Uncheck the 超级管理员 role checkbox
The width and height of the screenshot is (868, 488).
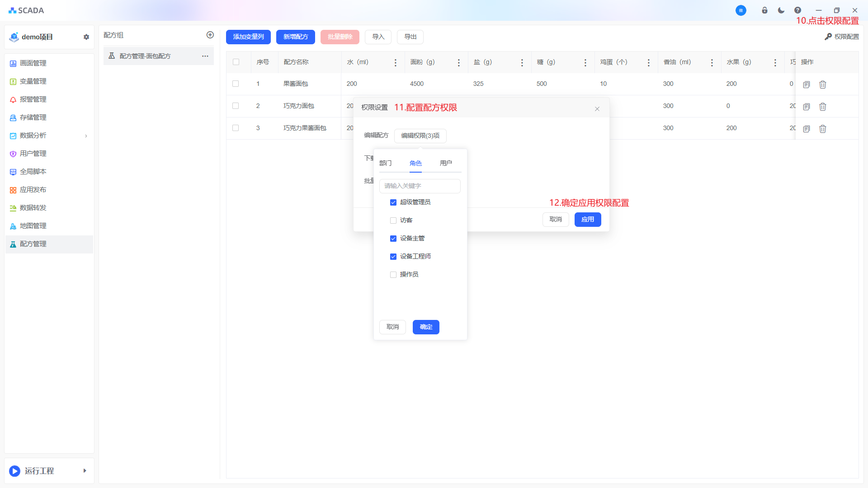coord(393,202)
